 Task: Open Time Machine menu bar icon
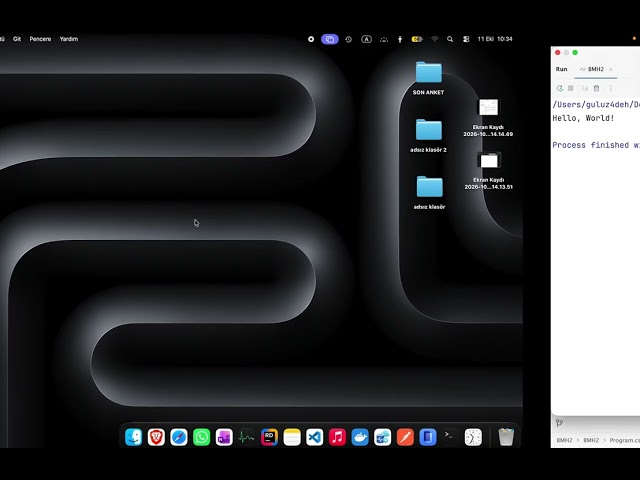tap(349, 39)
